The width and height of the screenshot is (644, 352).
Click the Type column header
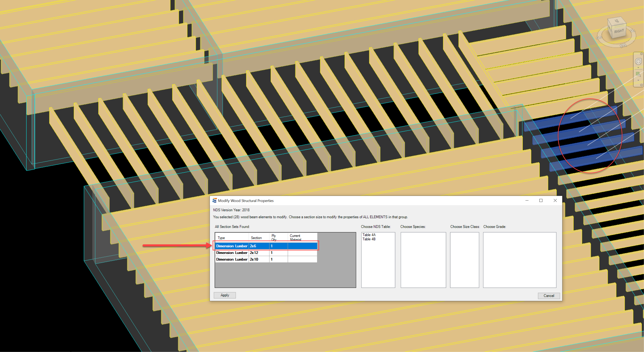[x=232, y=238]
